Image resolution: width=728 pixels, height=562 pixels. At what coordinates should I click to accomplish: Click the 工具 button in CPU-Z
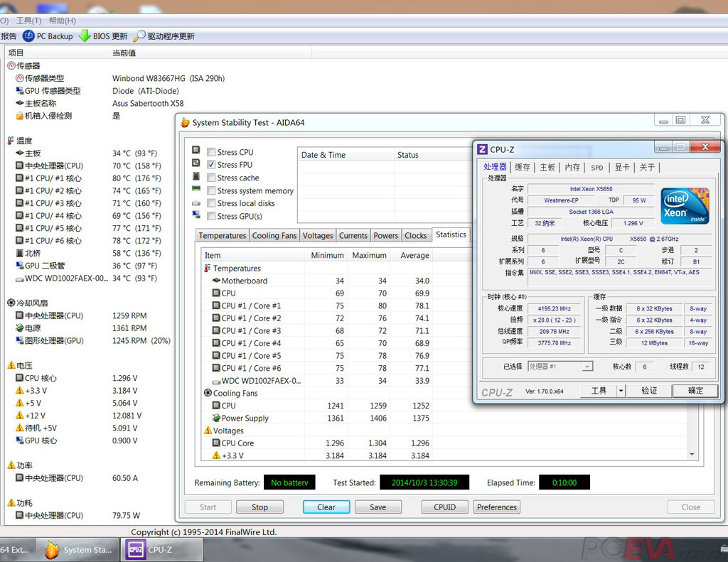coord(599,391)
